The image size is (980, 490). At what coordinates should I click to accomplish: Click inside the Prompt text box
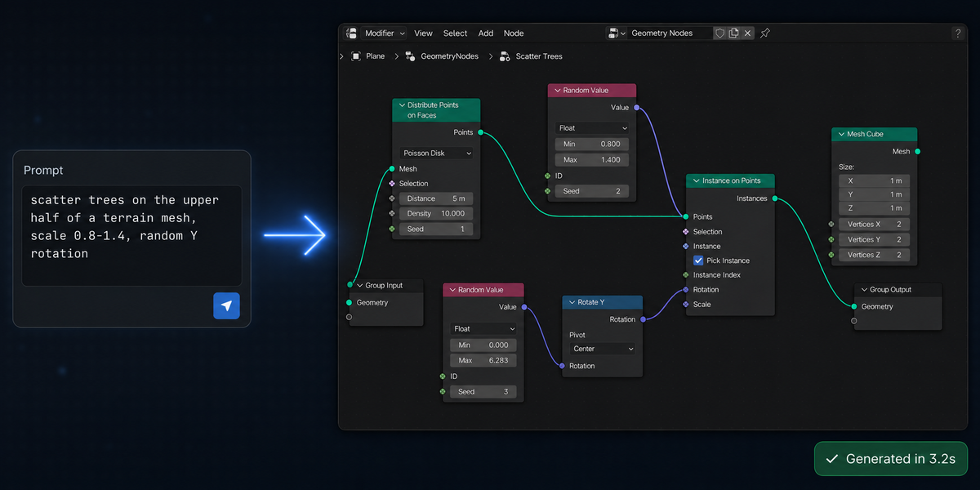click(131, 237)
